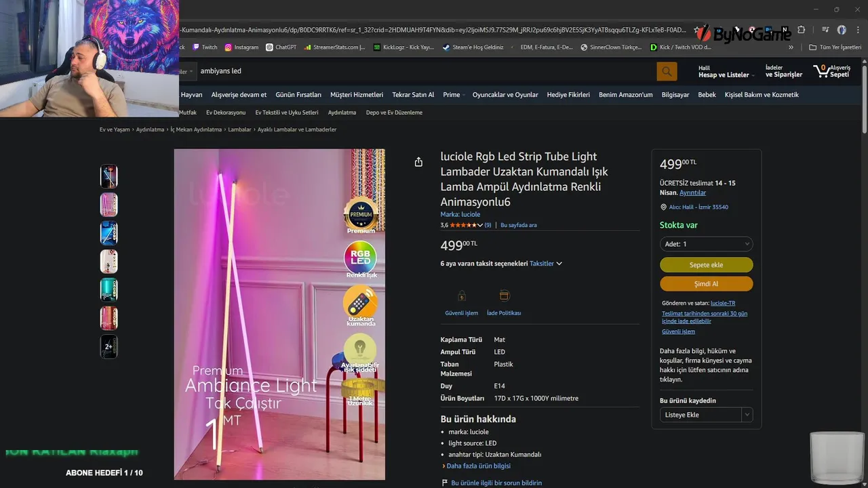Click the star rating next to 3,6
The height and width of the screenshot is (488, 868).
(464, 225)
